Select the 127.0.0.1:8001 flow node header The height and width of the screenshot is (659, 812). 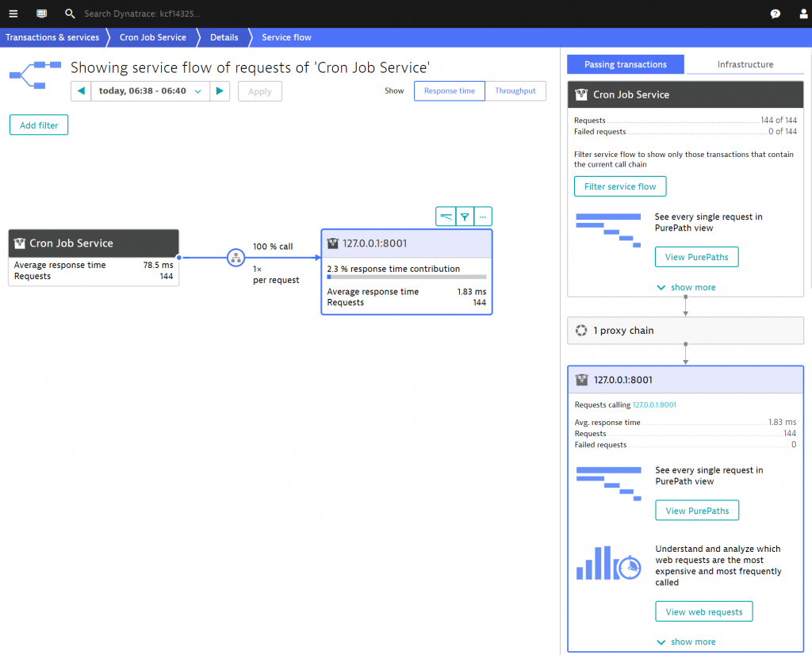pyautogui.click(x=407, y=243)
